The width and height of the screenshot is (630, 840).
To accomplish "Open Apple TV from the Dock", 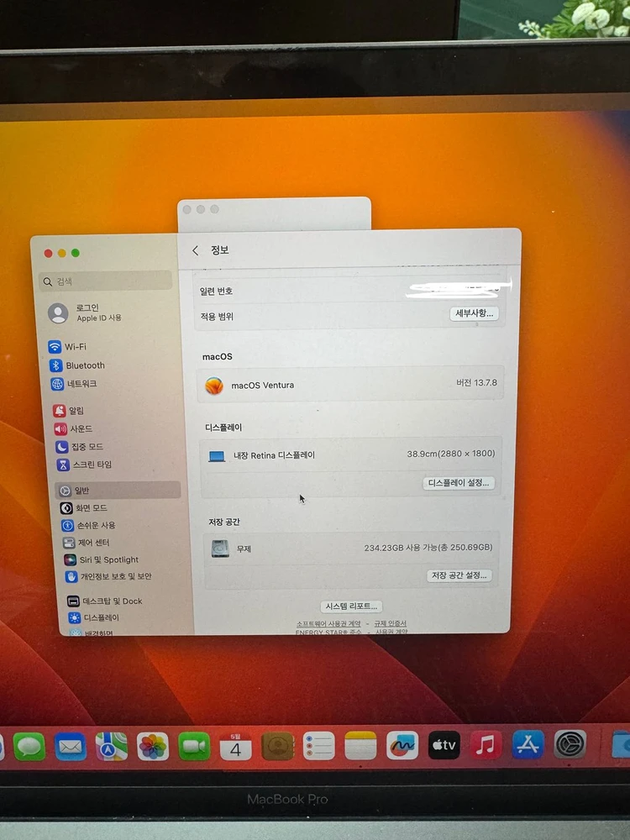I will 444,744.
